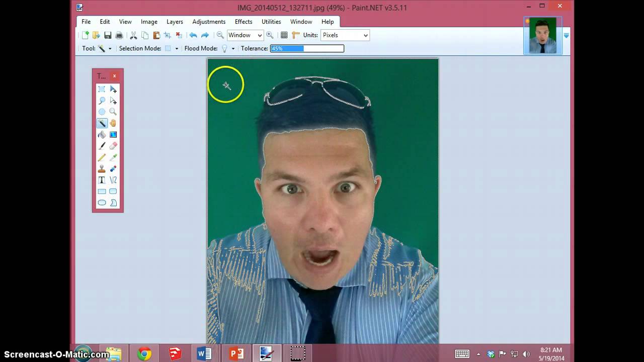Image resolution: width=644 pixels, height=362 pixels.
Task: Toggle the rulers display
Action: [296, 35]
